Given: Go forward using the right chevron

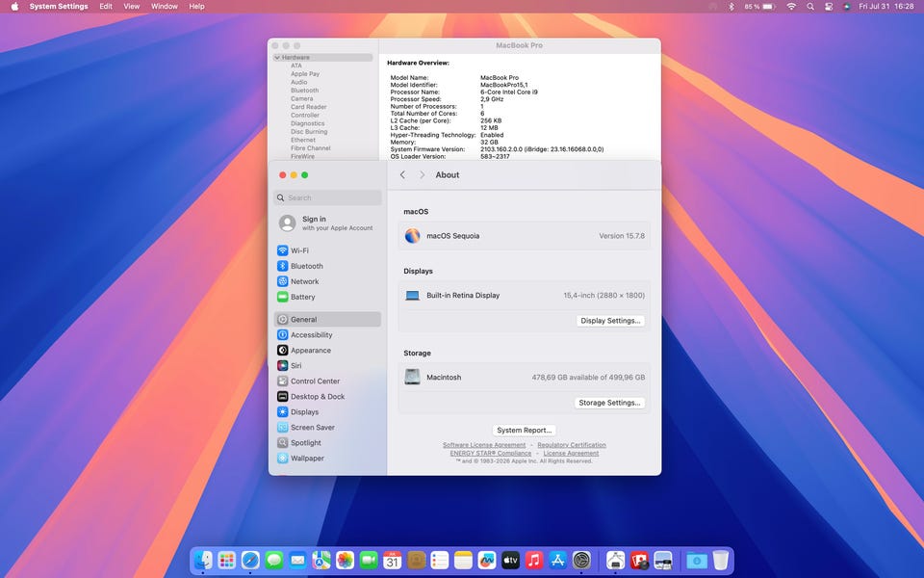Looking at the screenshot, I should [422, 174].
